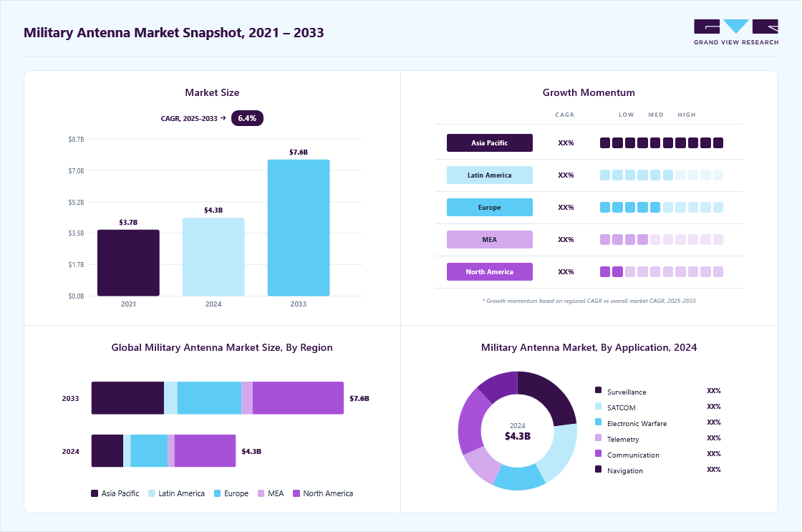Viewport: 802px width, 532px height.
Task: Click the SATCOM legend swatch
Action: [x=598, y=406]
